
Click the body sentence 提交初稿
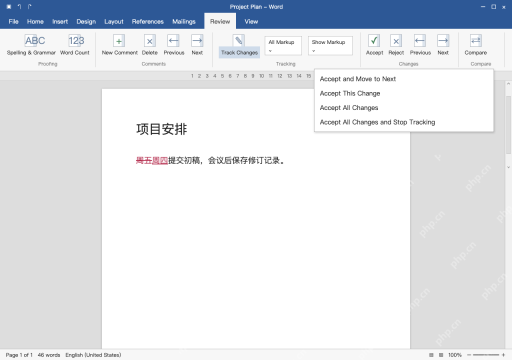click(x=184, y=161)
